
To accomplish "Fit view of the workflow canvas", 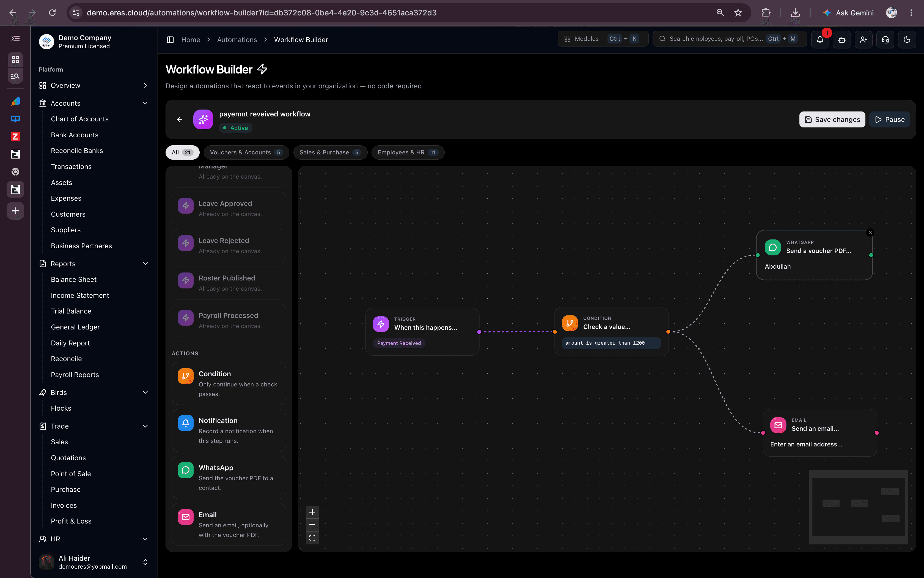I will (312, 538).
